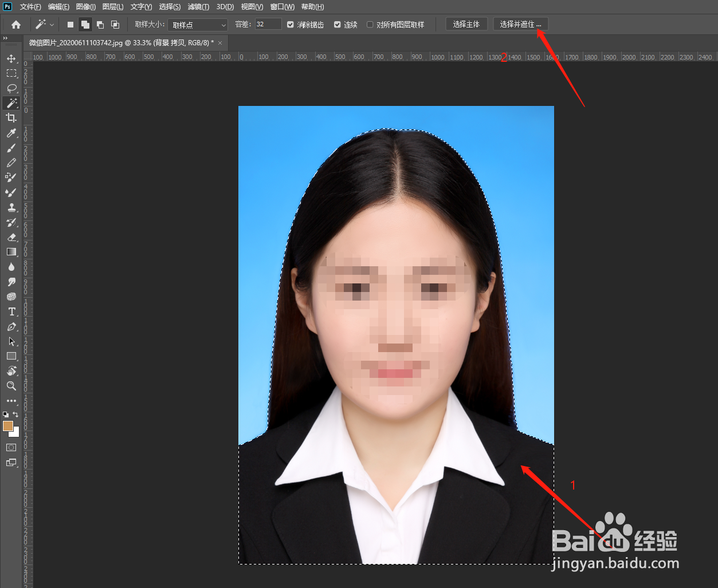Click the 选择并遮住 button
Screen dimensions: 718x588
click(x=520, y=24)
